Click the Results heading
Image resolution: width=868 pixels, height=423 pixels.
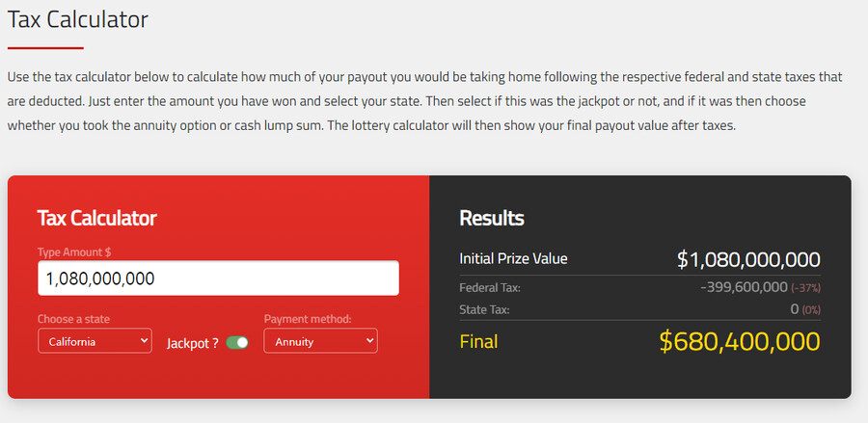[x=492, y=218]
